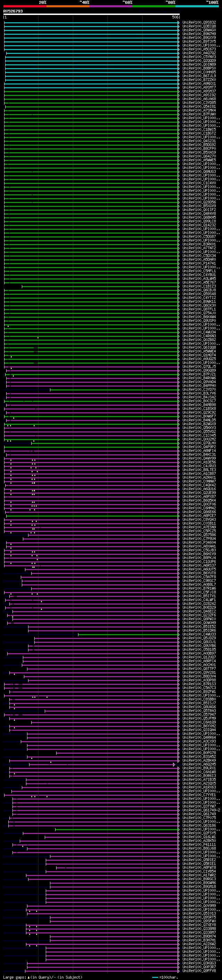Select the UniRef100_B7R1W6 label

click(199, 589)
